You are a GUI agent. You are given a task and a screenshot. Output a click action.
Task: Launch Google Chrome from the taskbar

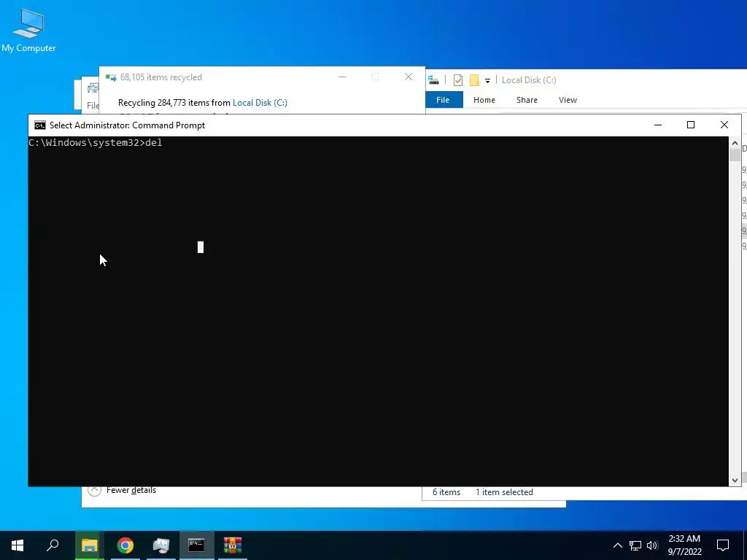(x=125, y=545)
